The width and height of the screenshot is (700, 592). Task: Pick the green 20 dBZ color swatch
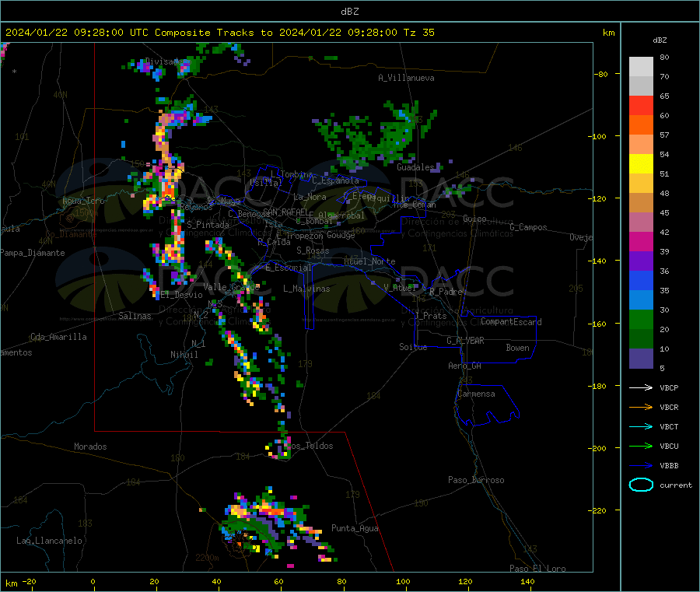[x=641, y=319]
